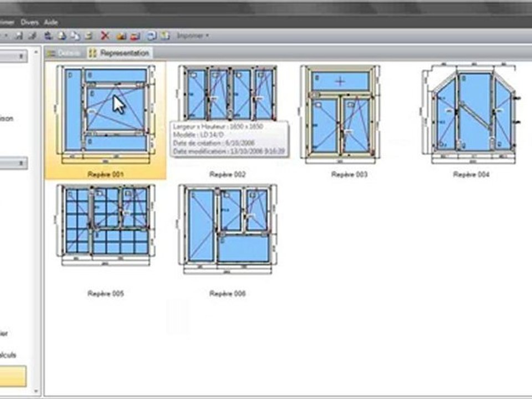Select the Repère 005 grid window drawing

click(x=105, y=225)
